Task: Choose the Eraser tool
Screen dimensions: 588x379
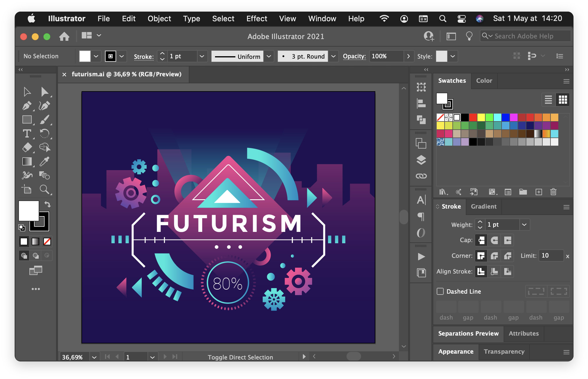Action: [x=27, y=147]
